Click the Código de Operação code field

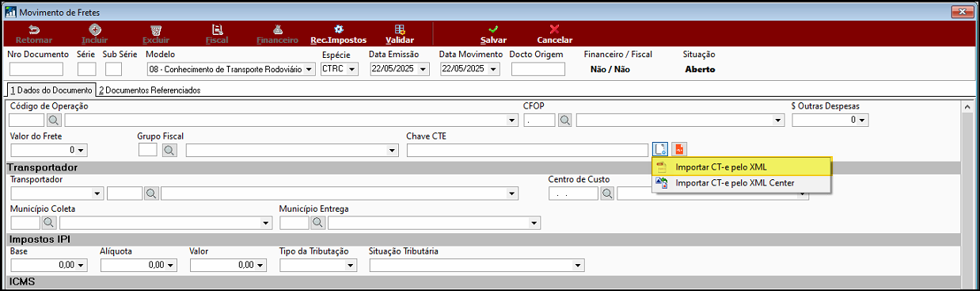[26, 121]
